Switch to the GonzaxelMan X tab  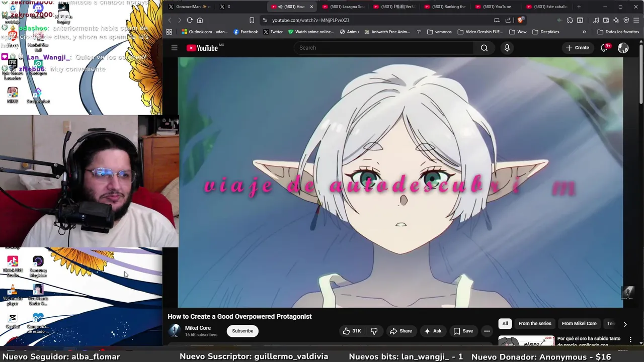point(190,7)
